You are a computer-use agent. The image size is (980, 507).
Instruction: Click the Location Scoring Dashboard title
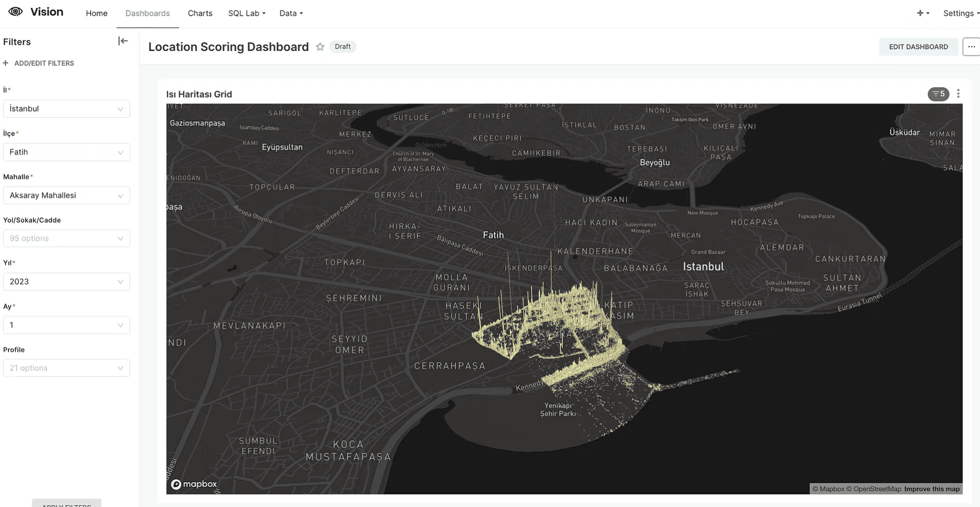(x=228, y=47)
